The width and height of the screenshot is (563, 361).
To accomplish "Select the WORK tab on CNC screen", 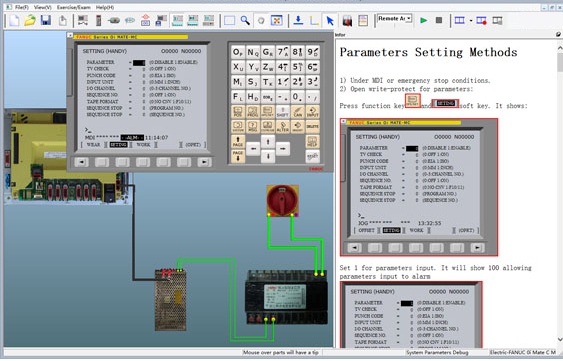I will 143,145.
